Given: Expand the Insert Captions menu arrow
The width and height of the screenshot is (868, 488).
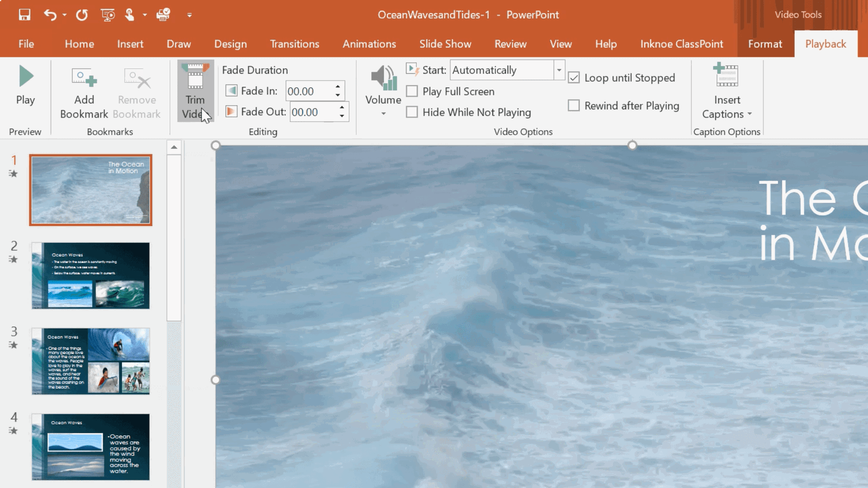Looking at the screenshot, I should coord(750,114).
